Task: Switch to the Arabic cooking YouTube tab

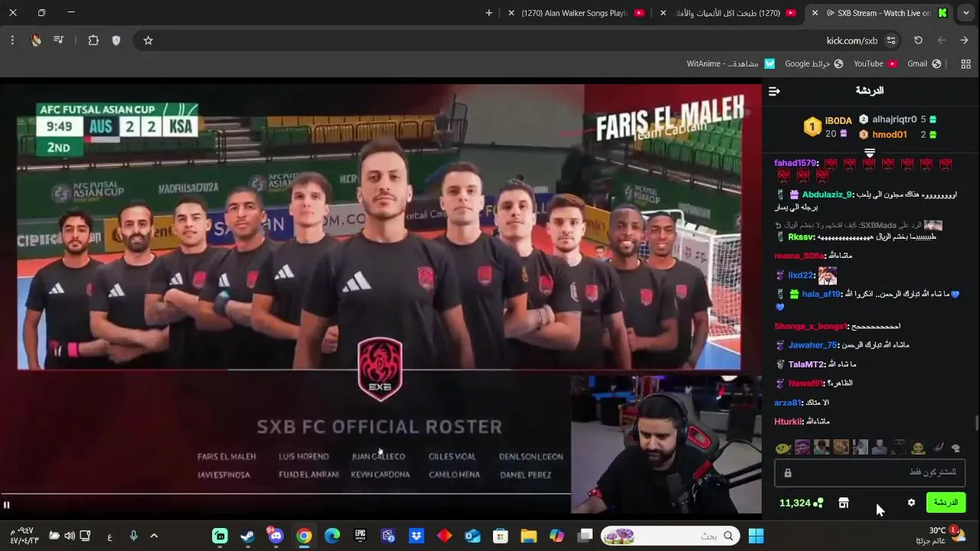Action: click(x=727, y=13)
